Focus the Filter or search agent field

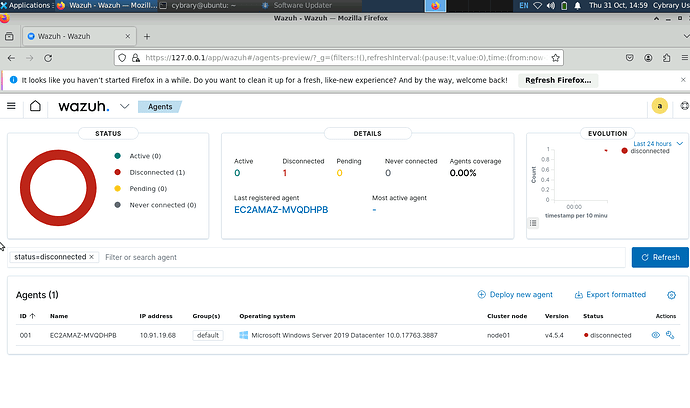point(360,257)
